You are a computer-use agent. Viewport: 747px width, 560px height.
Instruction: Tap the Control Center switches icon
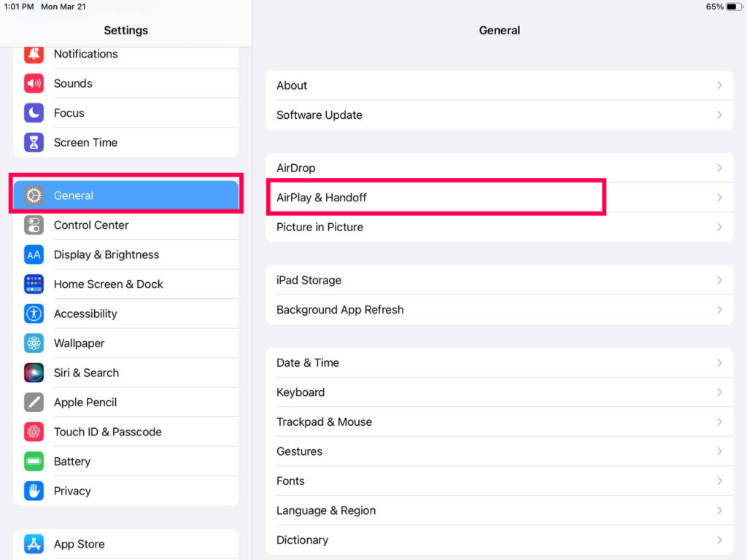(34, 225)
